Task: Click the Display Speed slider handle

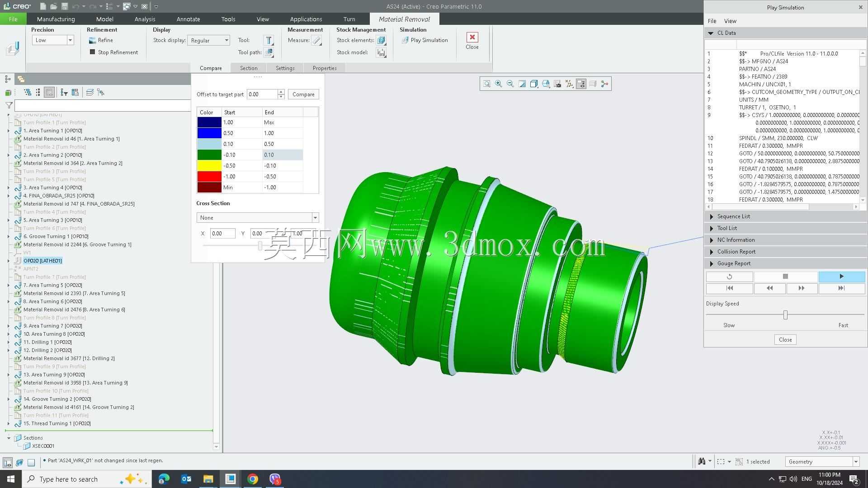Action: [x=786, y=315]
